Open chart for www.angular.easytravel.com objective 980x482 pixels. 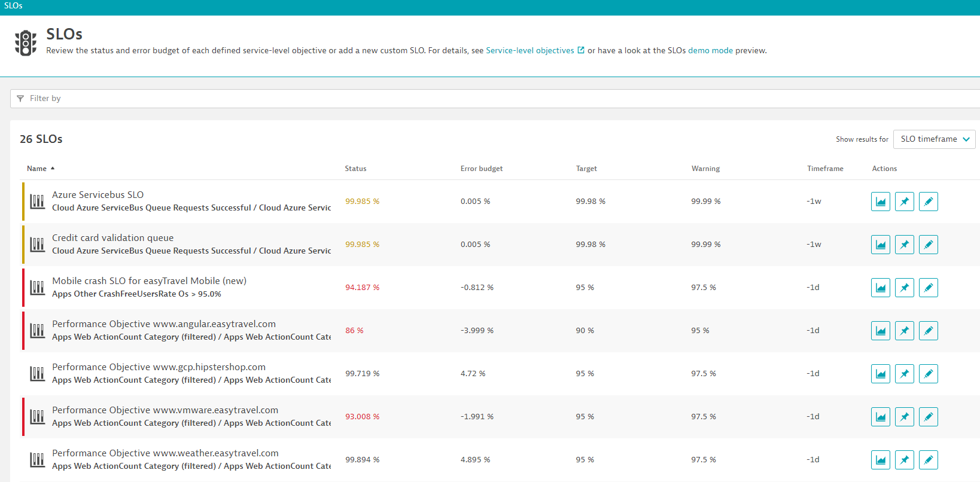click(x=881, y=331)
